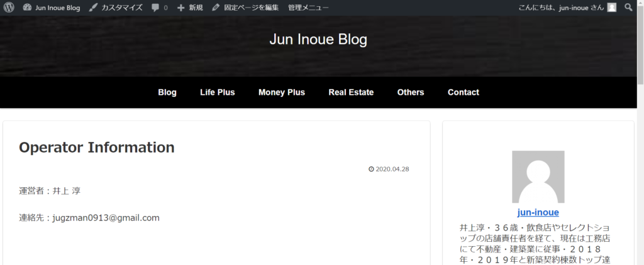Click the clock icon beside the date
Screen dimensions: 644x265
pos(371,169)
